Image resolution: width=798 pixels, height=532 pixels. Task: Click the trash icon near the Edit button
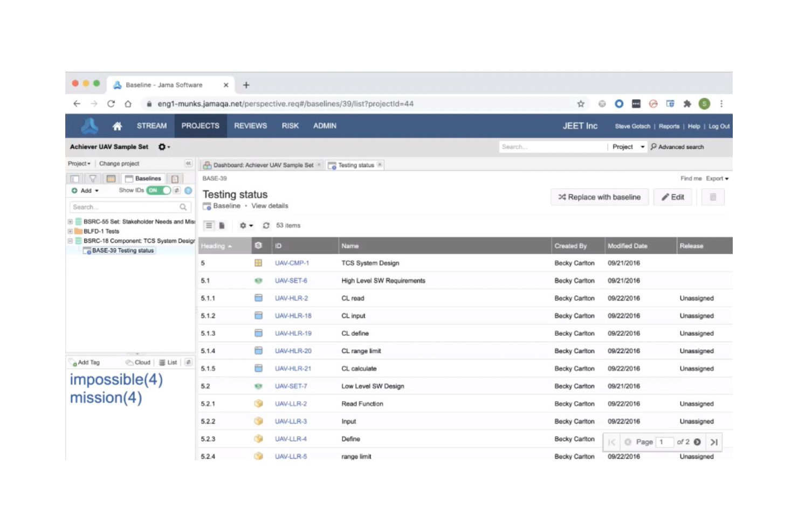click(x=712, y=197)
